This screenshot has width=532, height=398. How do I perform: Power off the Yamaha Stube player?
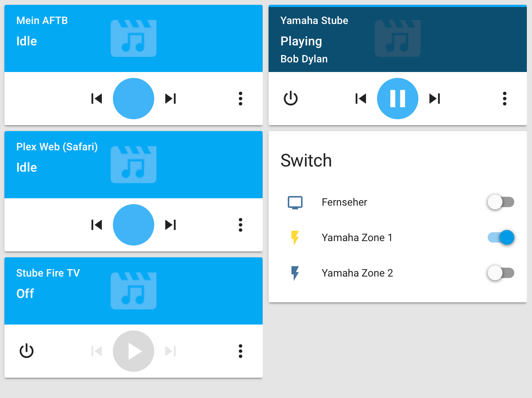(x=291, y=99)
